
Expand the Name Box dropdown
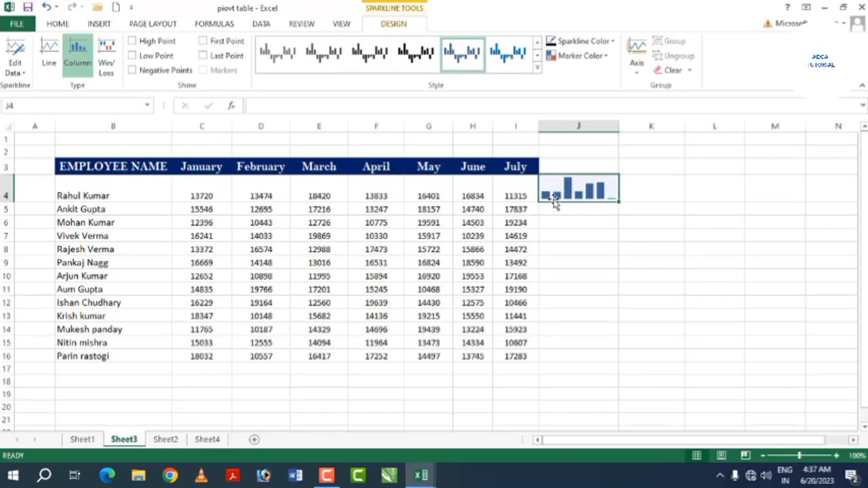[x=147, y=105]
